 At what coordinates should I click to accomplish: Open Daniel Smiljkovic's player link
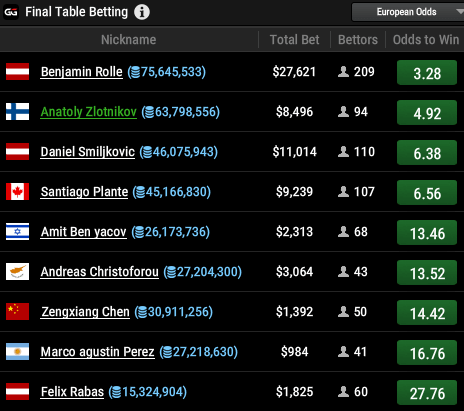[88, 152]
